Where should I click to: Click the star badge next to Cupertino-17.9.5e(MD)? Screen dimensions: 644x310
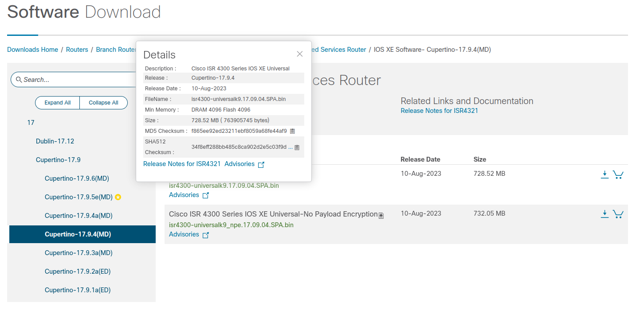click(x=118, y=197)
